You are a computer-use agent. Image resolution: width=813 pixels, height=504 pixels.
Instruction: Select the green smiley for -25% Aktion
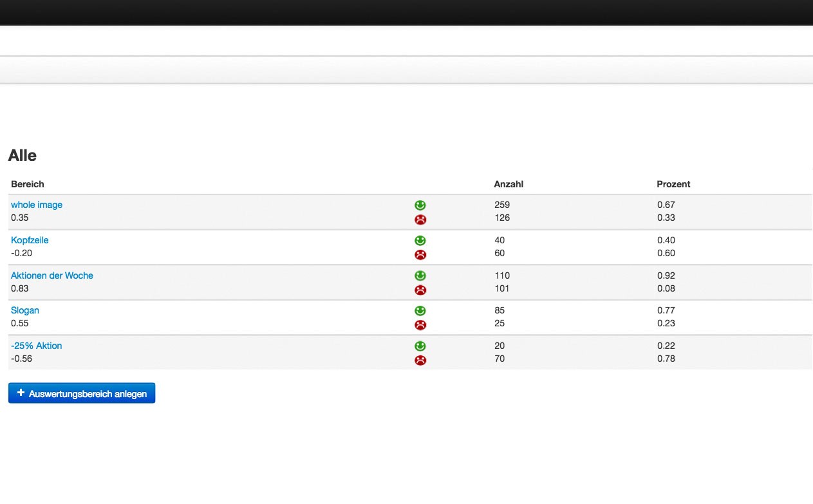(x=420, y=346)
